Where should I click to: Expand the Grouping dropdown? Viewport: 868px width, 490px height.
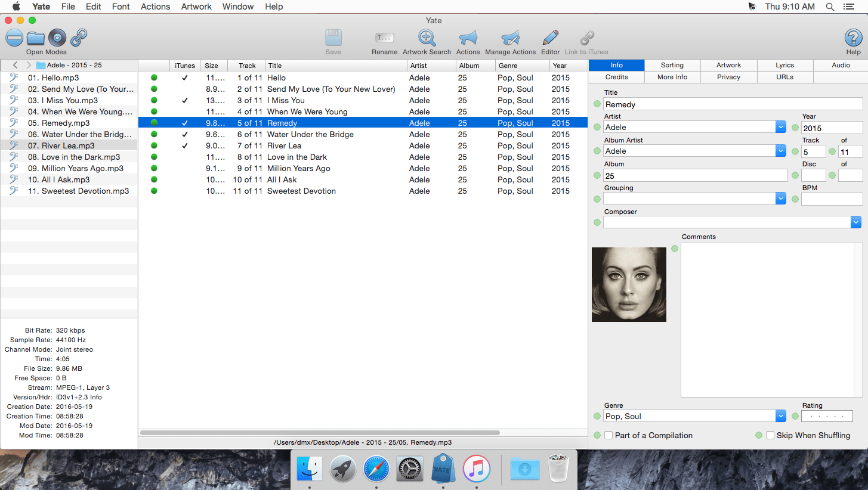[781, 199]
